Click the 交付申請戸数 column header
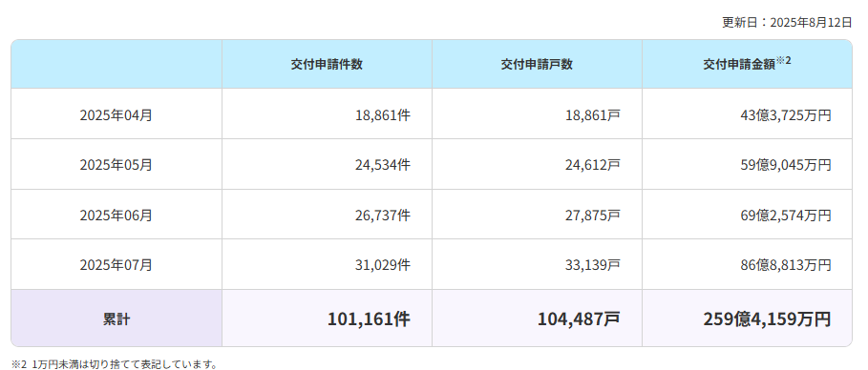This screenshot has width=868, height=370. tap(537, 64)
